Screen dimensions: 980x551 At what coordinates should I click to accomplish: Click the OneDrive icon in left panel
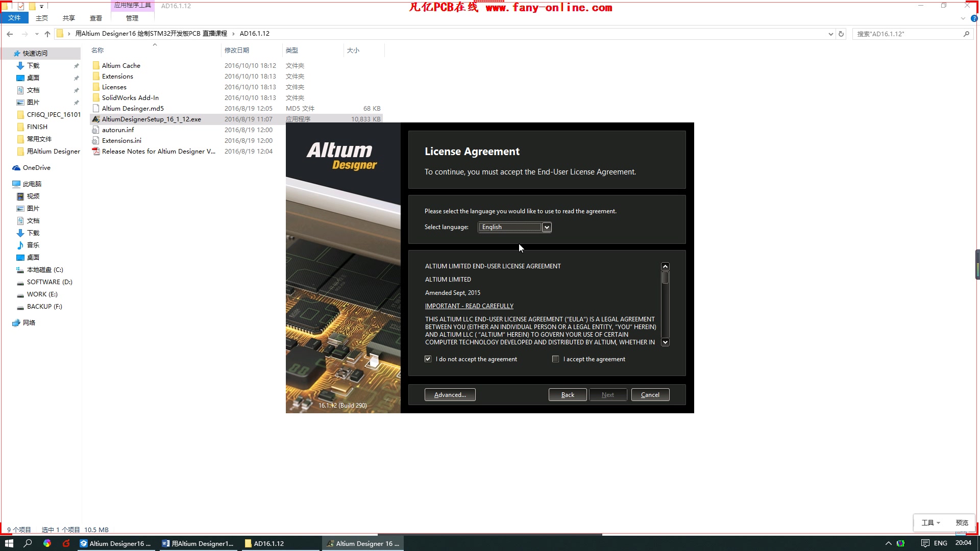pyautogui.click(x=16, y=167)
